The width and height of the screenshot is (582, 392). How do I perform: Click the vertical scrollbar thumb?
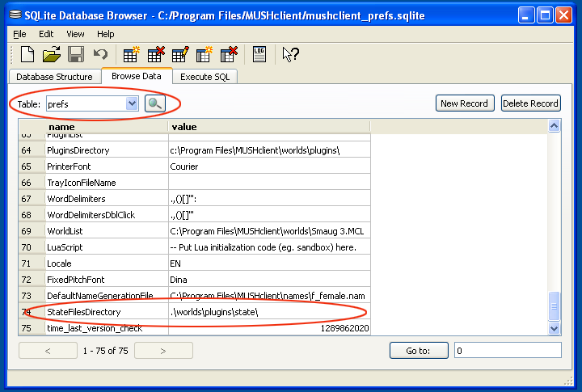555,306
